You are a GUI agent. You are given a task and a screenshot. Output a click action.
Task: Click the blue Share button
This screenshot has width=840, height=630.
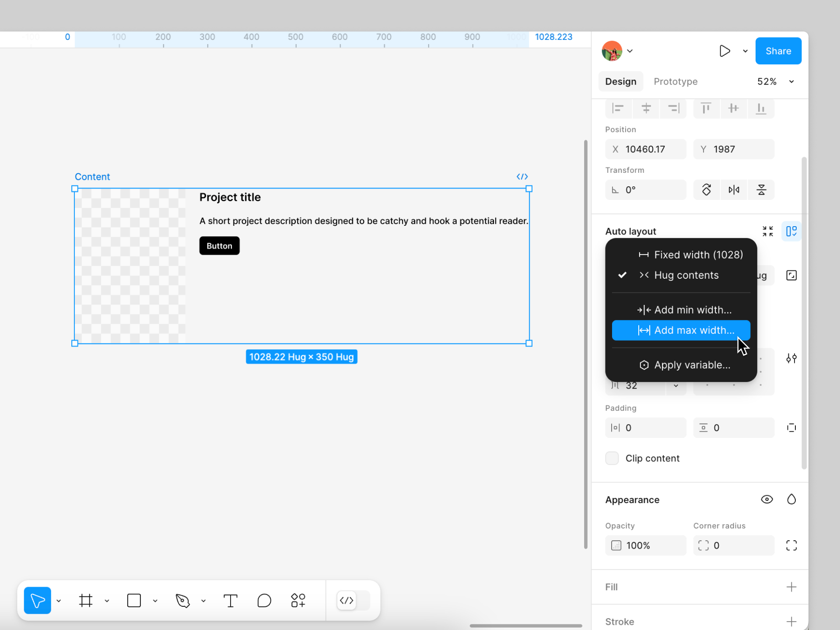click(778, 51)
